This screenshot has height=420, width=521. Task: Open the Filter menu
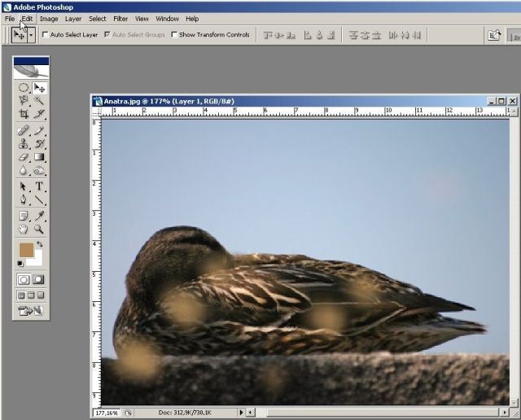120,18
